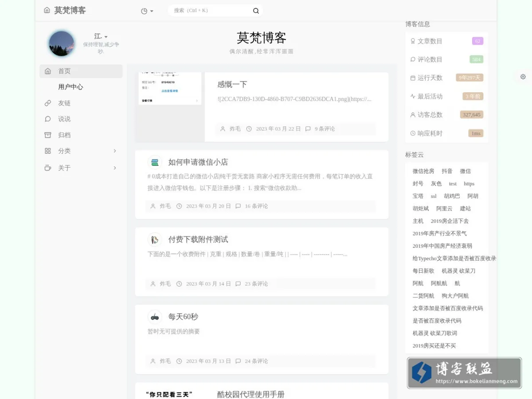532x399 pixels.
Task: Click the 最后活动 activity pulse icon
Action: click(x=413, y=96)
